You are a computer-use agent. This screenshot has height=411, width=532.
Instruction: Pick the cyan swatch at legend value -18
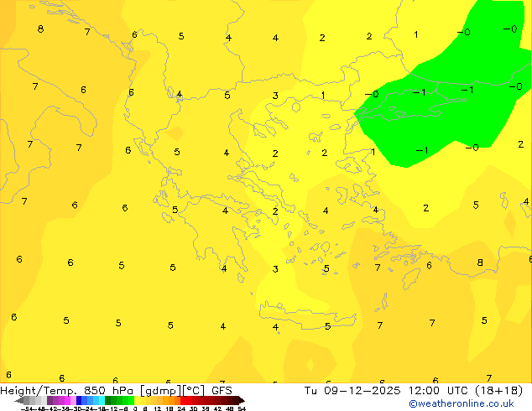[102, 401]
